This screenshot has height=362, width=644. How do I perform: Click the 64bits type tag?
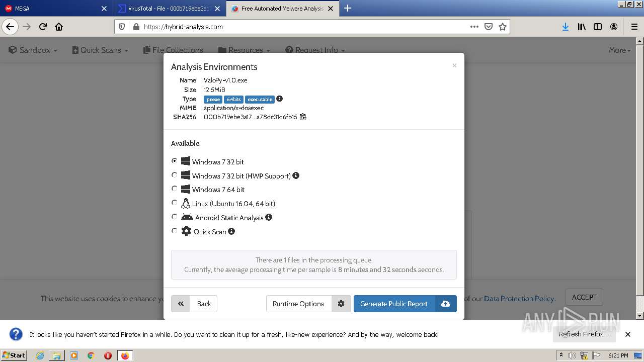tap(233, 100)
